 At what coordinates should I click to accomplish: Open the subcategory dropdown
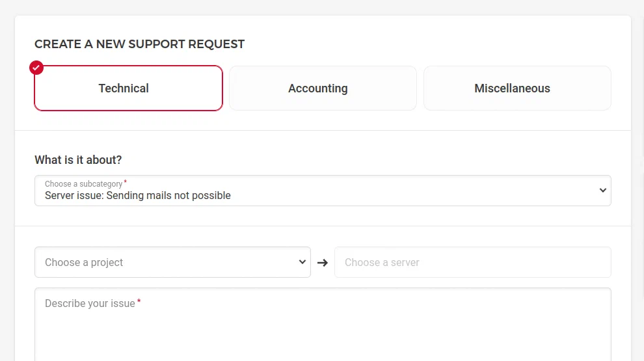pyautogui.click(x=323, y=191)
